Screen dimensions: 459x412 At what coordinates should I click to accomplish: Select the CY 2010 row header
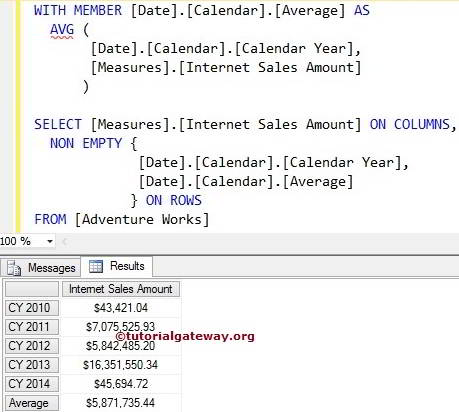(x=32, y=308)
